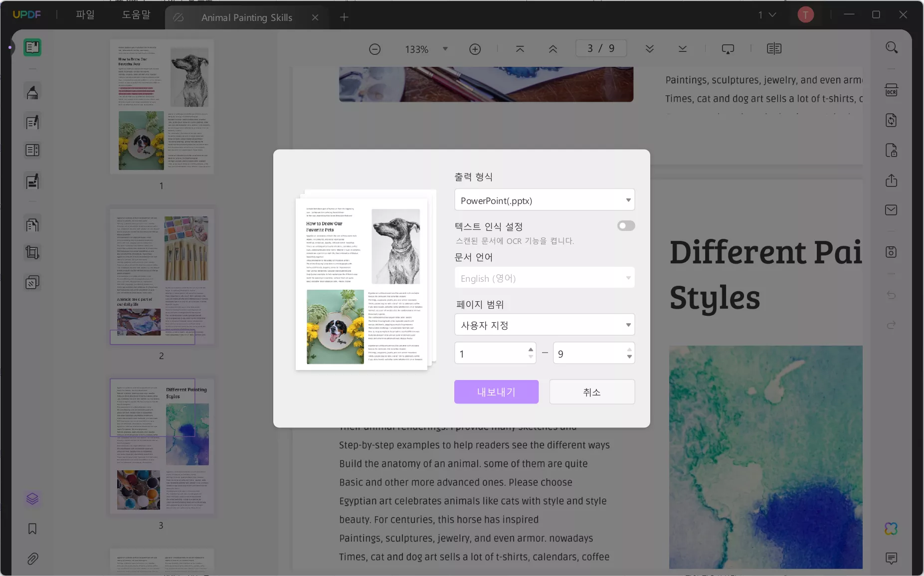The width and height of the screenshot is (924, 576).
Task: Close the Animal Painting Skills tab
Action: (315, 17)
